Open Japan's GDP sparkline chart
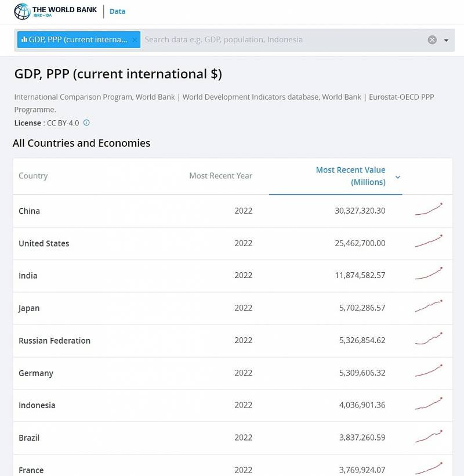This screenshot has width=464, height=476. [429, 308]
